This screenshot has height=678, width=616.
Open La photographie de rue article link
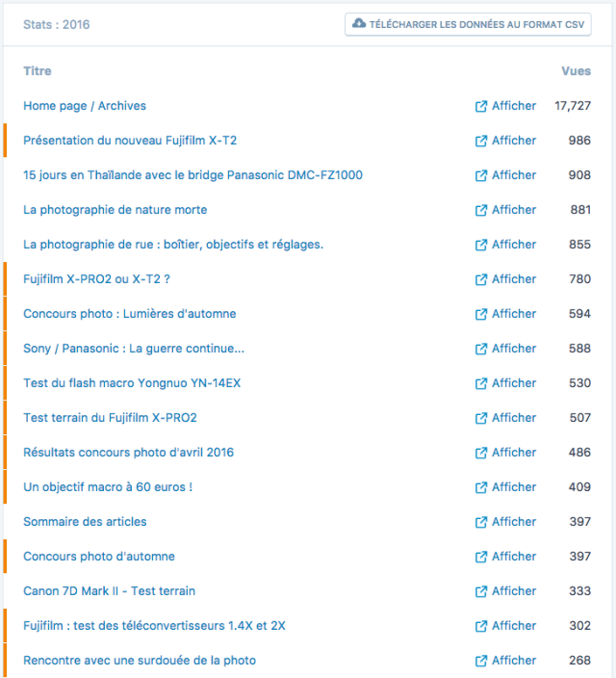click(x=173, y=245)
